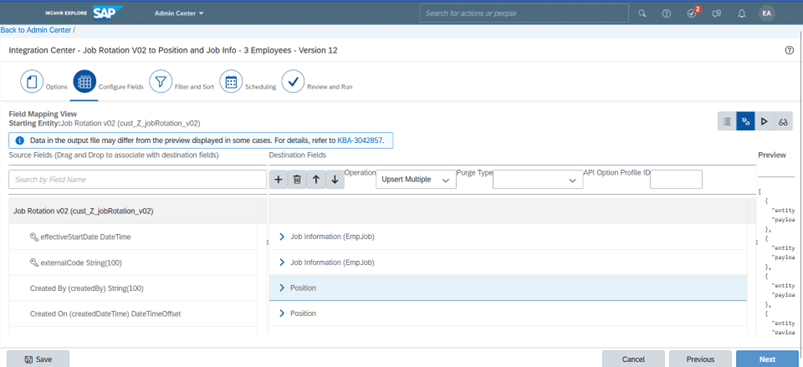Go to Previous step button
The image size is (803, 367).
pos(700,359)
